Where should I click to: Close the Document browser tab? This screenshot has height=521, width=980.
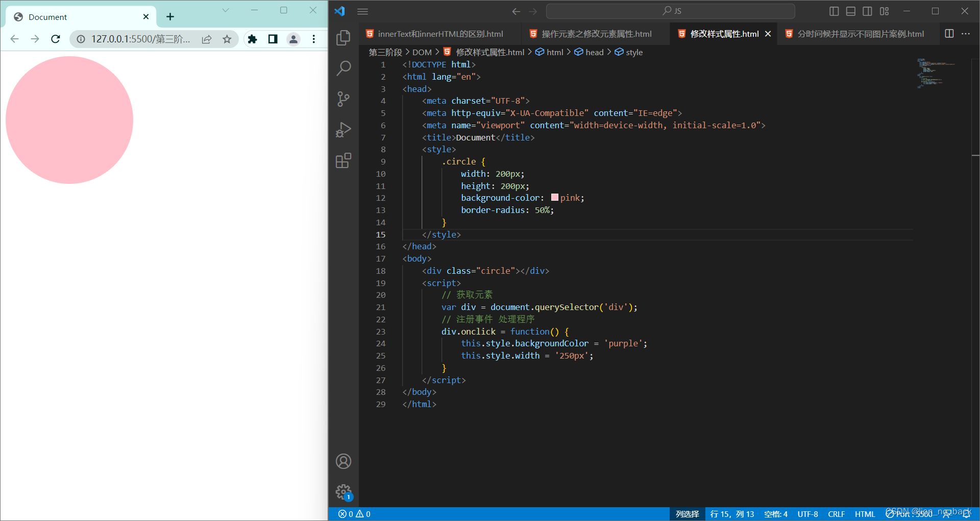(x=146, y=17)
